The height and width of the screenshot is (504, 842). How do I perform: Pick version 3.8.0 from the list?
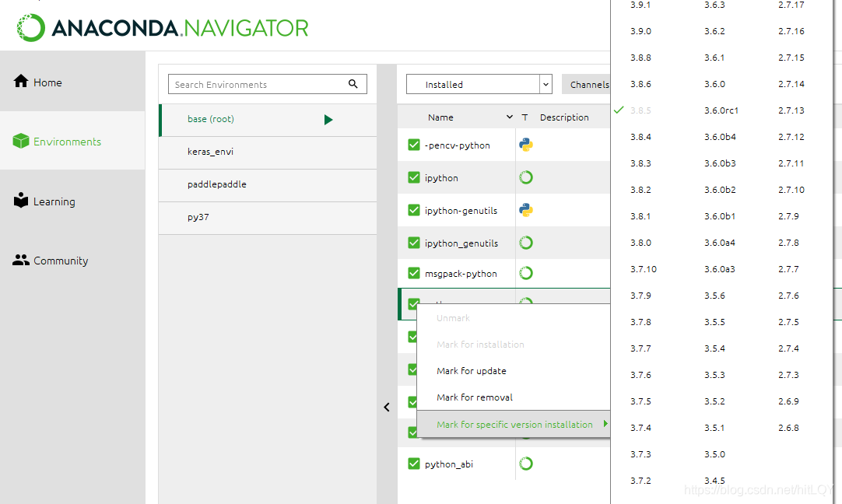640,243
